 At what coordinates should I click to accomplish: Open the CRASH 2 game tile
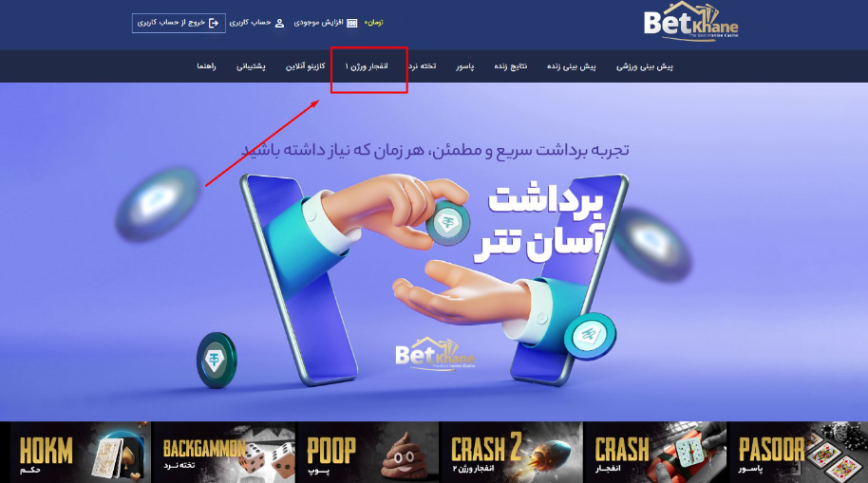point(512,452)
